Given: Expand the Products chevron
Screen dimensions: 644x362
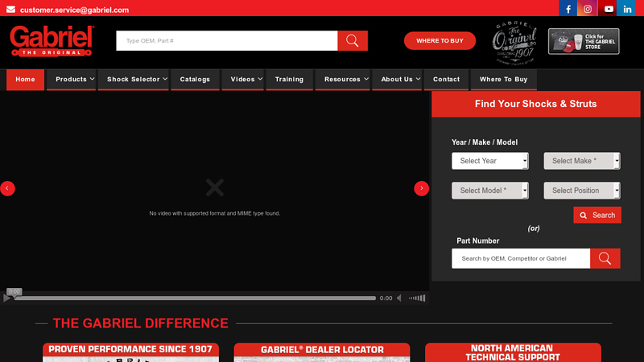Looking at the screenshot, I should pos(92,79).
